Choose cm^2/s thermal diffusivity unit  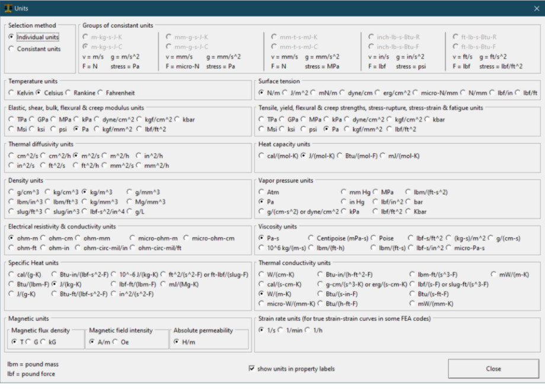point(12,156)
